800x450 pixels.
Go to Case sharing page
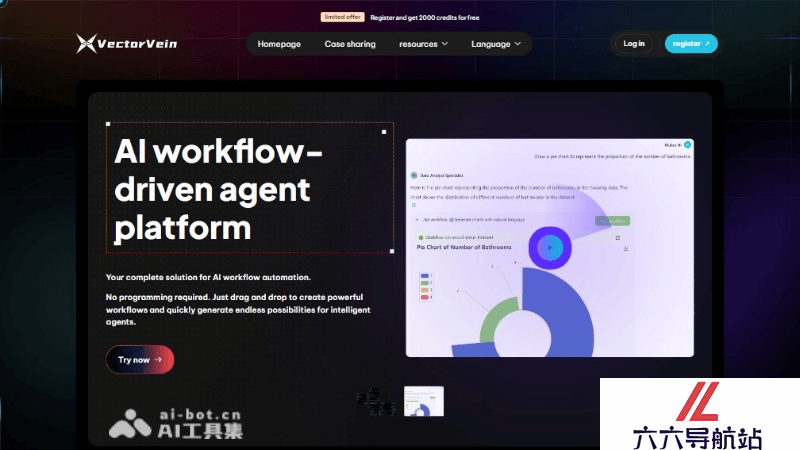(350, 44)
